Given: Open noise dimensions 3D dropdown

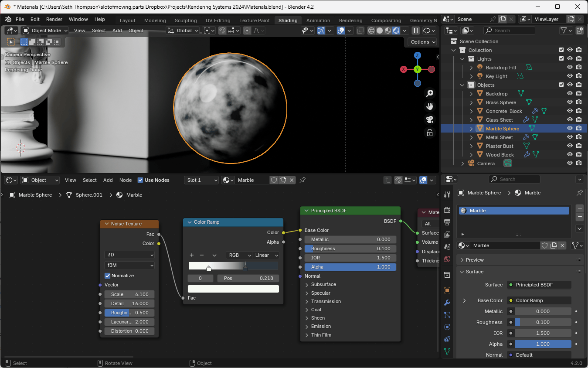Looking at the screenshot, I should tap(129, 255).
